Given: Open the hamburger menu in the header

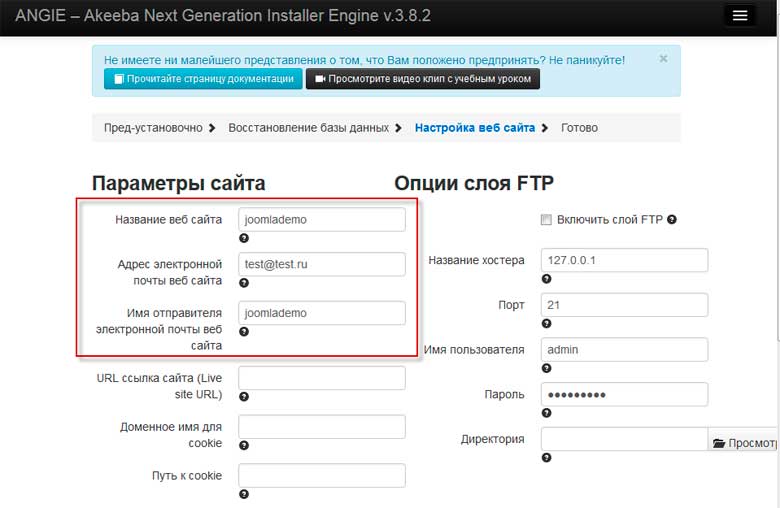Looking at the screenshot, I should (740, 15).
